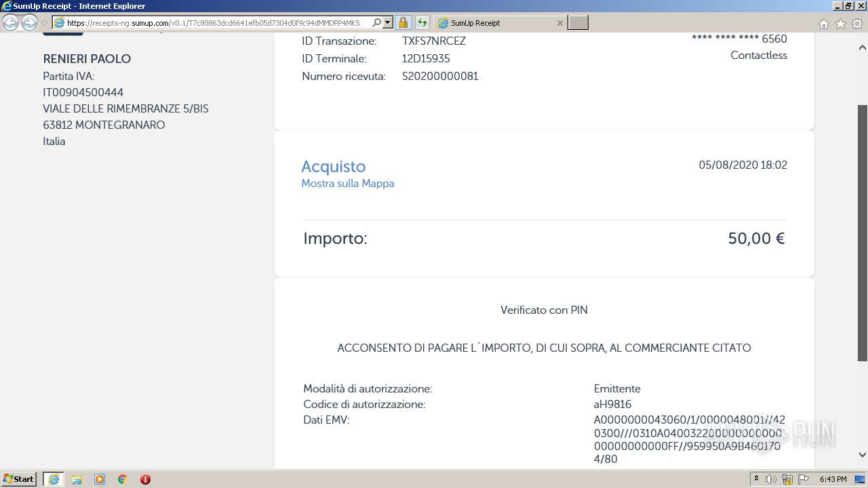Click the Acquisto heading
Viewport: 868px width, 488px height.
(333, 166)
